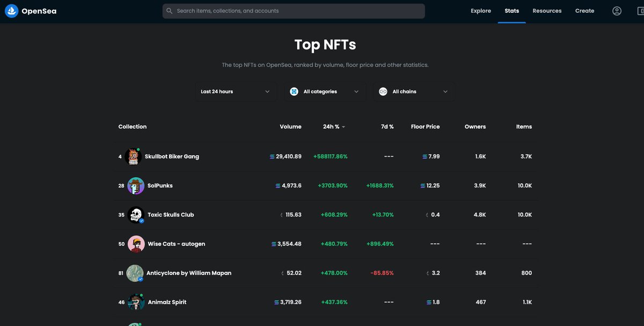The width and height of the screenshot is (644, 326).
Task: Sort by 7d % column header
Action: point(387,127)
